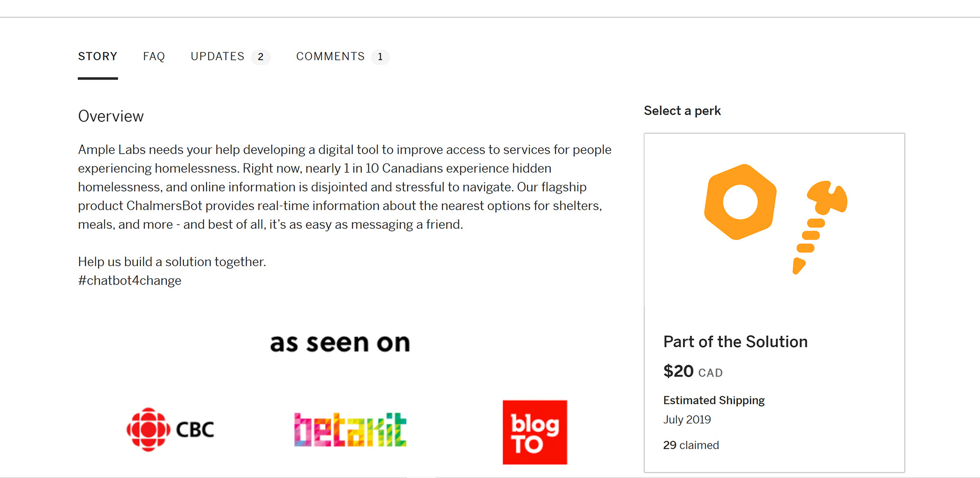
Task: Click the colorful betakit logo
Action: pos(350,429)
